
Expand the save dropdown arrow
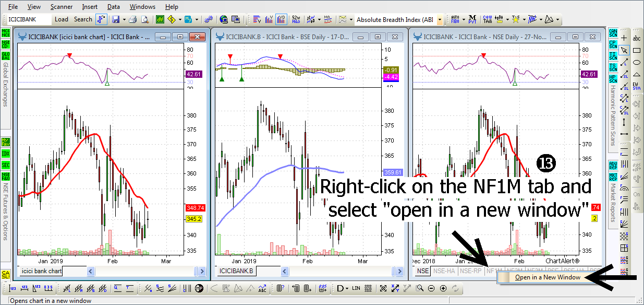pyautogui.click(x=124, y=20)
